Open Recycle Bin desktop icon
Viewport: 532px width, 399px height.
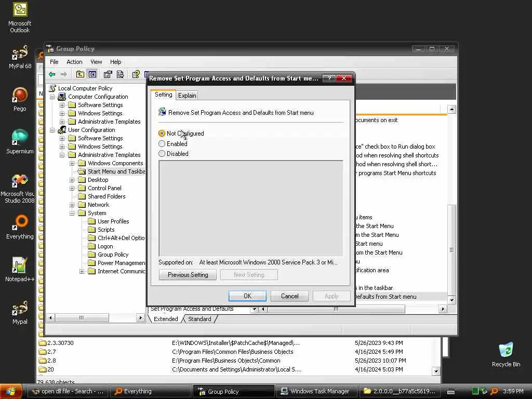point(506,354)
